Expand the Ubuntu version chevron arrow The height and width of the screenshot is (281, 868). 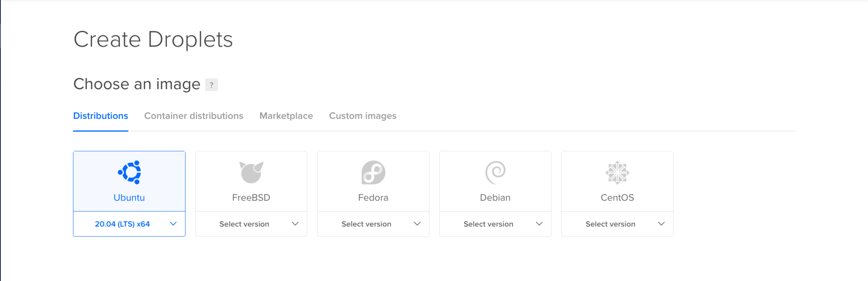click(173, 224)
